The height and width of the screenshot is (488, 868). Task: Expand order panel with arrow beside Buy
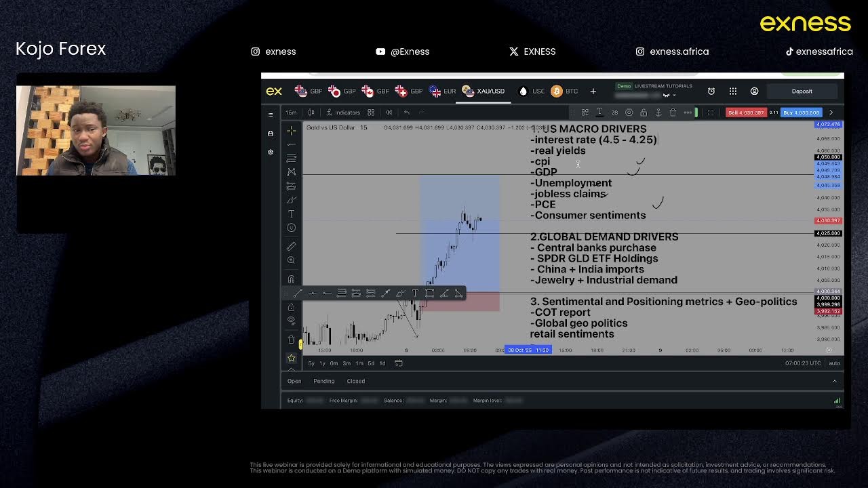[x=831, y=113]
